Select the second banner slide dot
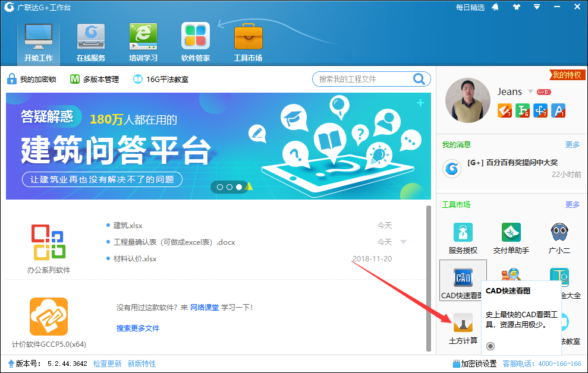 point(229,187)
